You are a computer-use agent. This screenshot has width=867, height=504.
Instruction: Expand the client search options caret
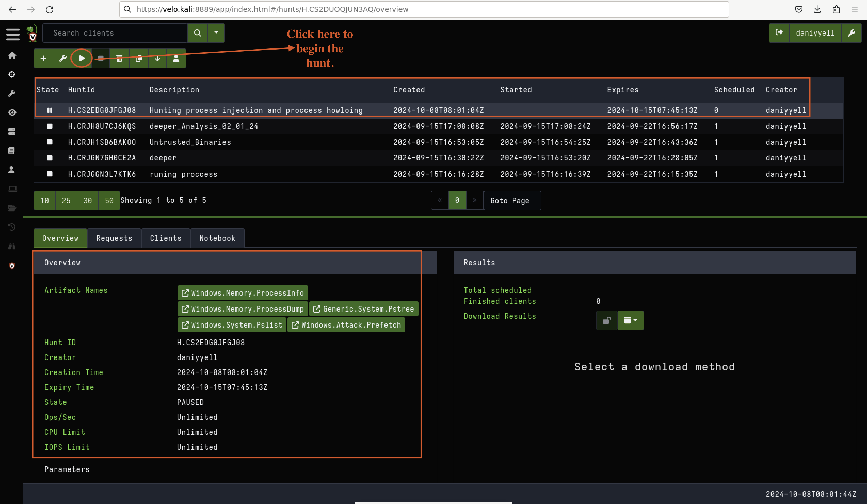[216, 33]
